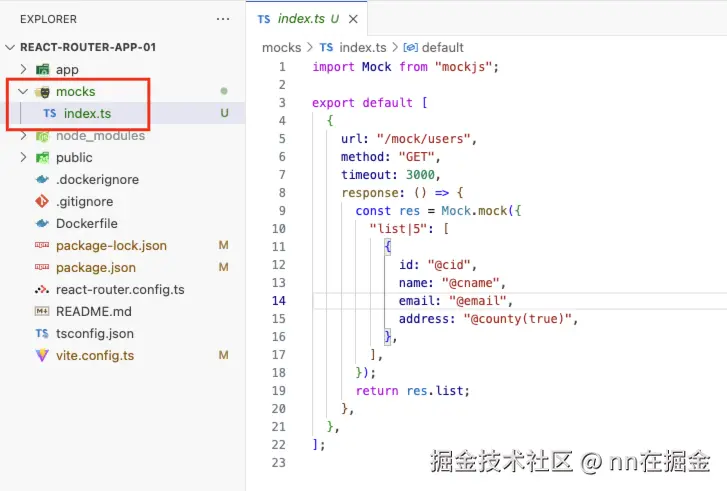Viewport: 727px width, 491px height.
Task: Click the "@email" string on line 14
Action: (478, 301)
